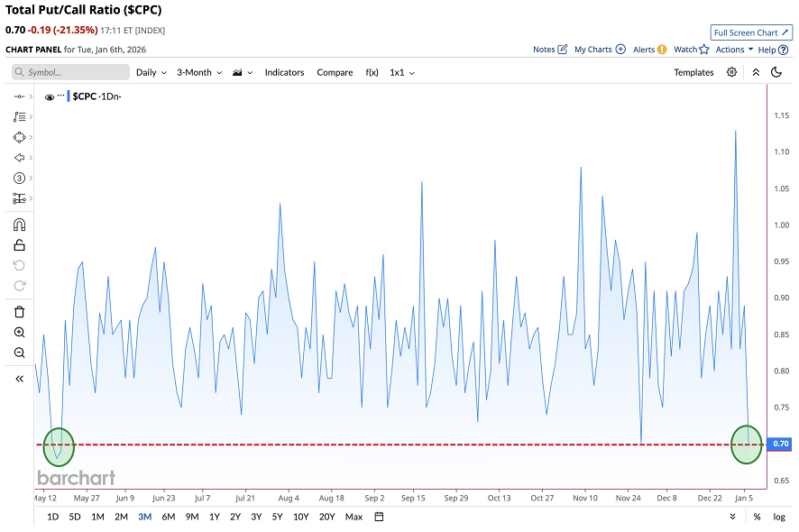The image size is (799, 532).
Task: Toggle $CPC series visibility eye icon
Action: [50, 96]
